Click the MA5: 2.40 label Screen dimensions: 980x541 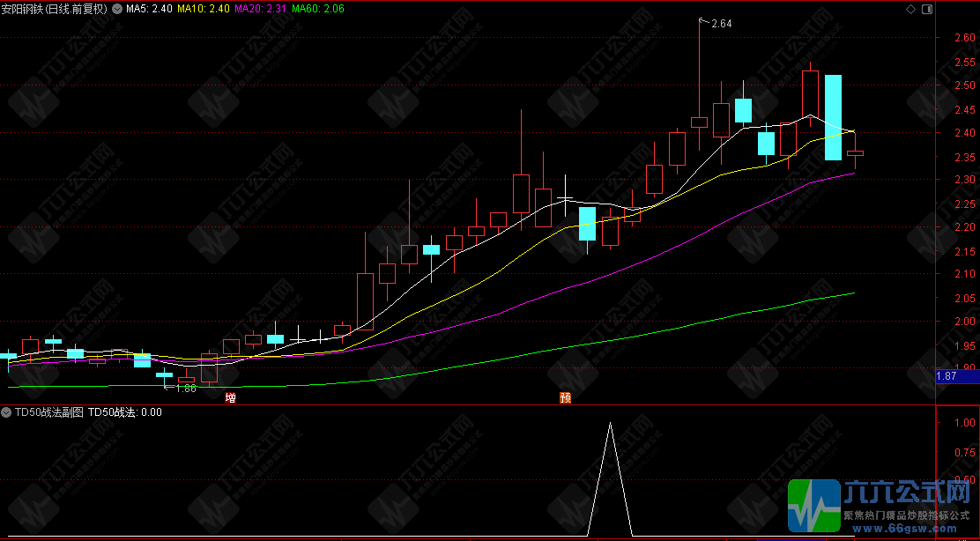(x=149, y=9)
